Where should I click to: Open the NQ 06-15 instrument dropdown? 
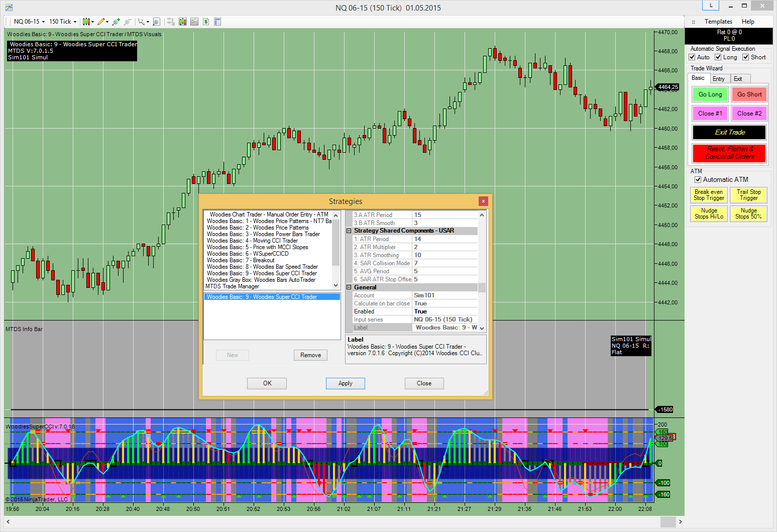tap(29, 22)
